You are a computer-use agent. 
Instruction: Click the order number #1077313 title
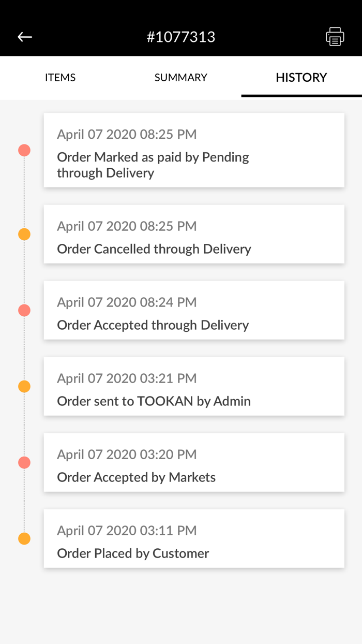point(181,37)
